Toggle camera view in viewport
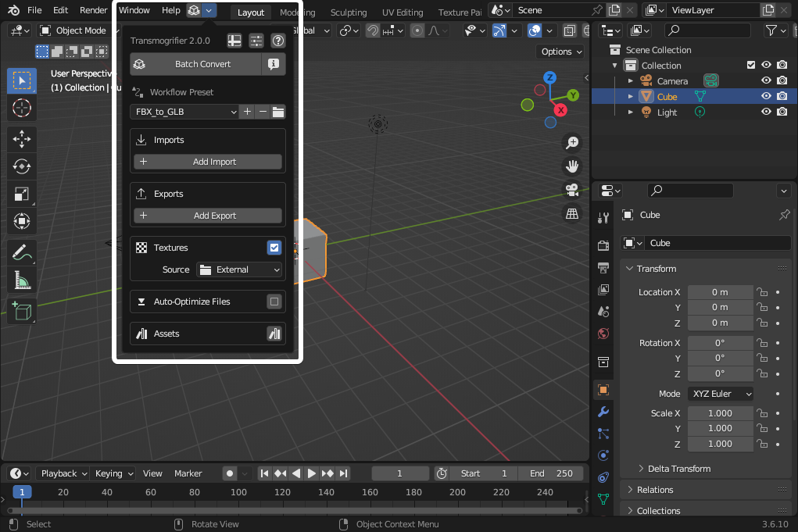Viewport: 798px width, 532px height. (x=572, y=190)
